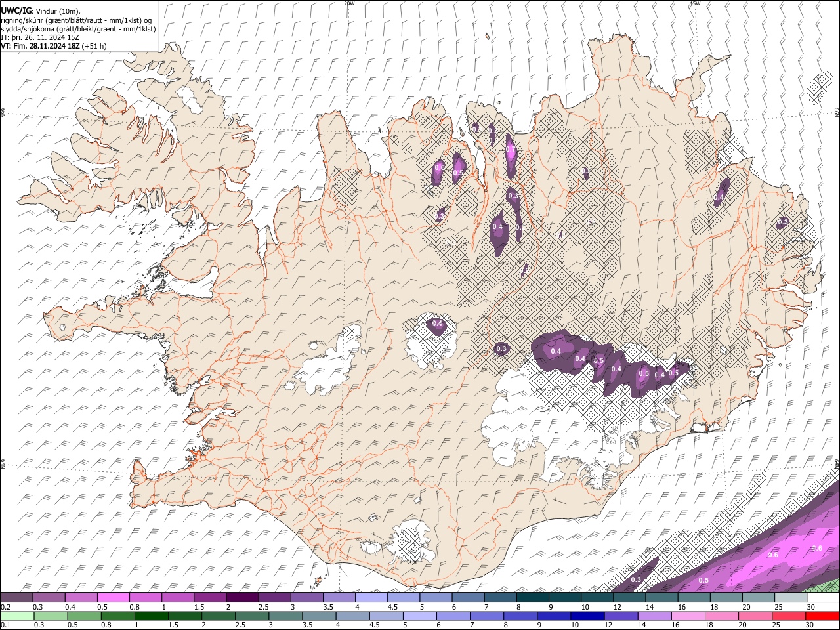Click the lower-scale blue swatch labeled 8
This screenshot has height=630, width=840.
tap(521, 616)
